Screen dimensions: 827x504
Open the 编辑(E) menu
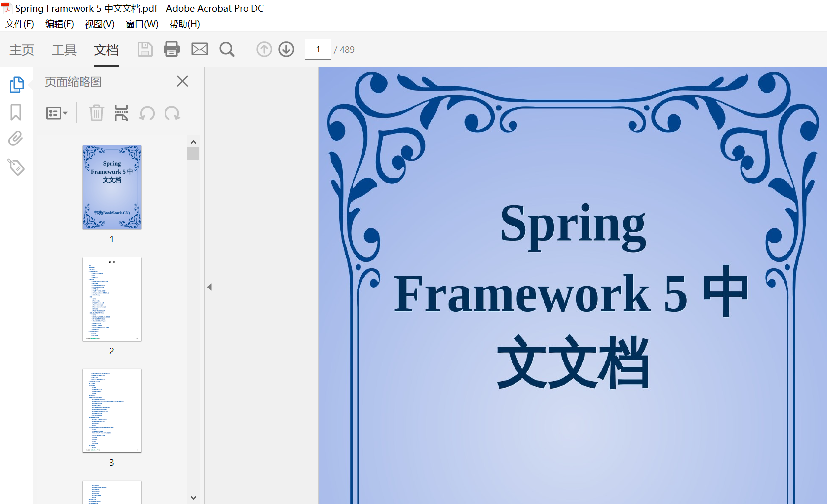60,24
